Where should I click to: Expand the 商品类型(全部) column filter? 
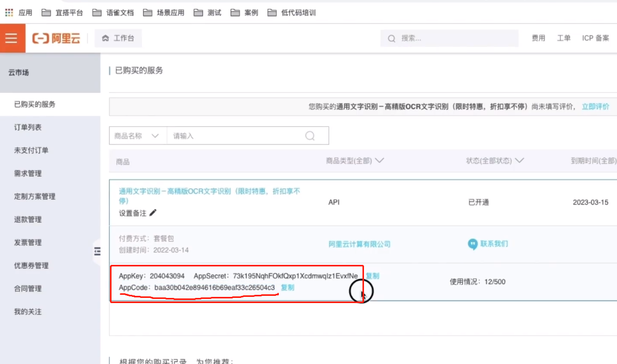coord(355,161)
